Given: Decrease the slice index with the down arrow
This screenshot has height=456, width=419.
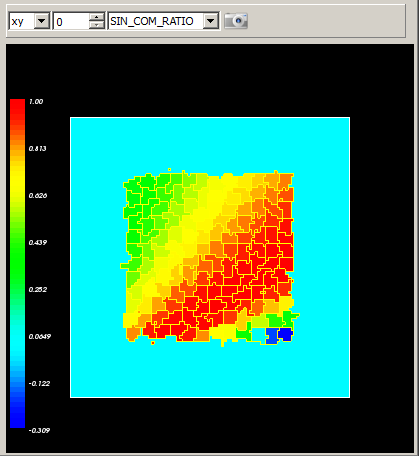Looking at the screenshot, I should coord(97,25).
